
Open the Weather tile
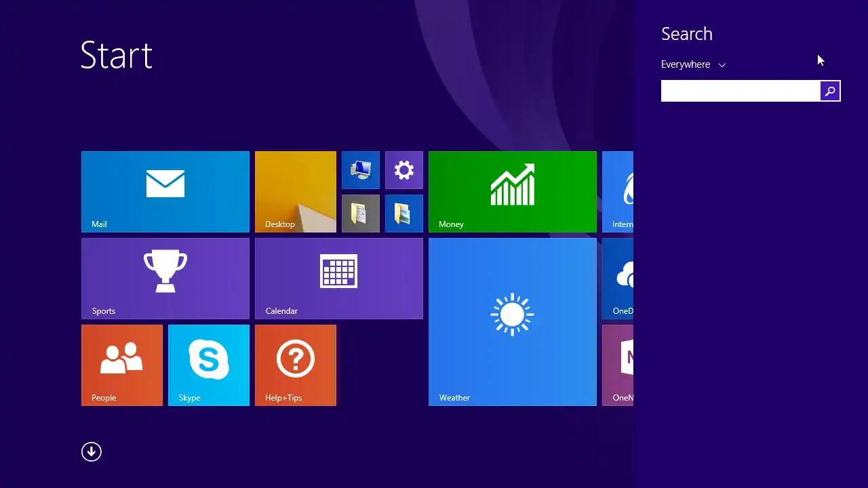pyautogui.click(x=513, y=322)
